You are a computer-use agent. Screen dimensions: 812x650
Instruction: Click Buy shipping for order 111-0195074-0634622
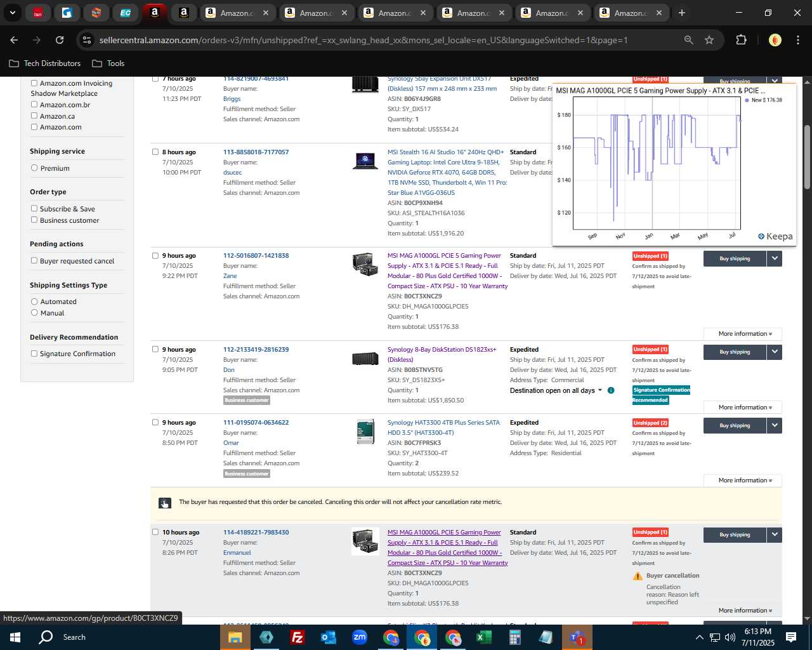pyautogui.click(x=735, y=425)
